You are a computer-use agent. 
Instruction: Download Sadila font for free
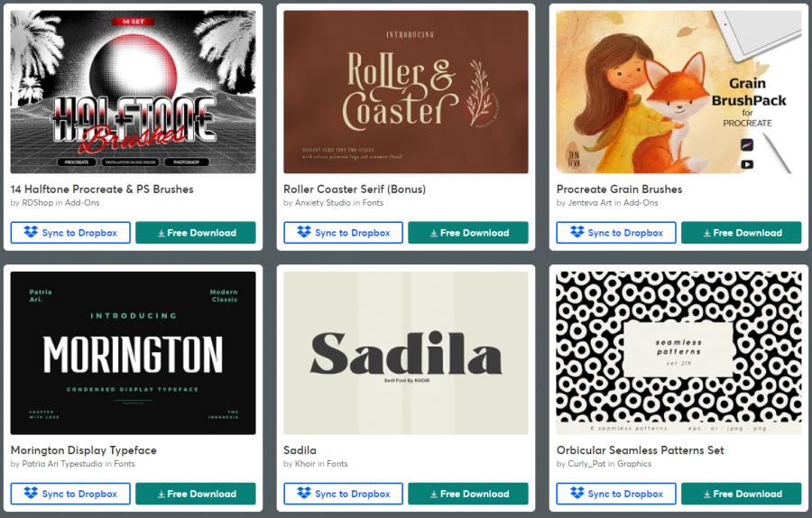tap(468, 494)
